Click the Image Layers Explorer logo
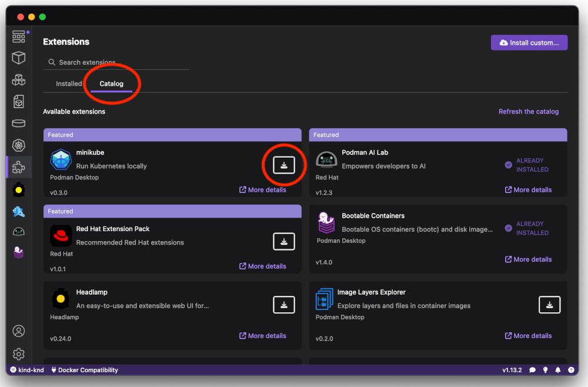The image size is (588, 387). [325, 299]
